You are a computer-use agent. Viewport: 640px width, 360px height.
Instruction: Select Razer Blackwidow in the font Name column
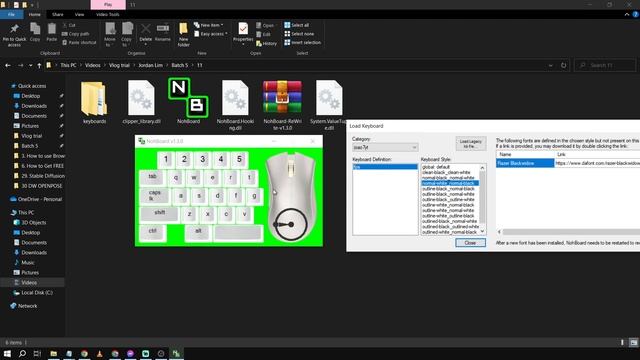(x=525, y=163)
